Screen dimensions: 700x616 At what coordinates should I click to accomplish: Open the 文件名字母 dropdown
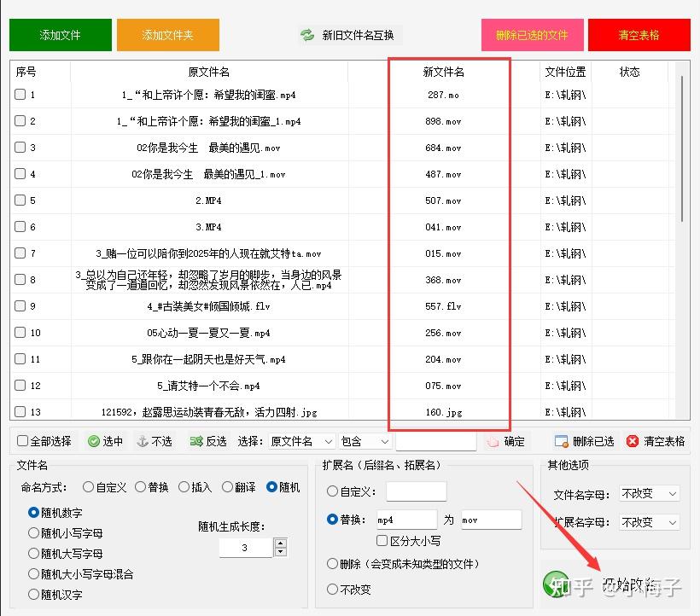pos(650,494)
